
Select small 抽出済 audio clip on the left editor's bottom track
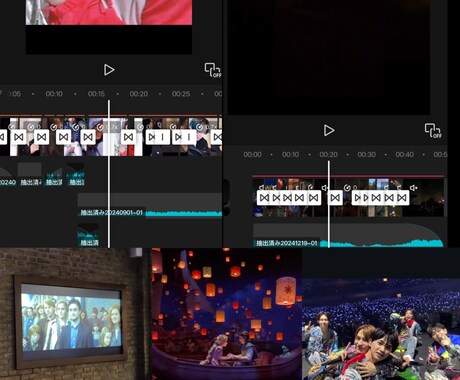tap(88, 235)
